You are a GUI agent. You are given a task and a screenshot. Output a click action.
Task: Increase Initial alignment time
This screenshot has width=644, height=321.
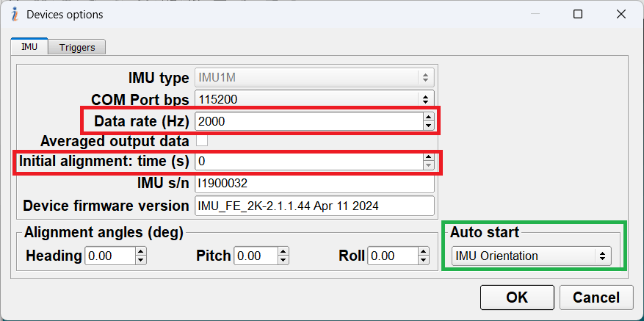[x=429, y=156]
